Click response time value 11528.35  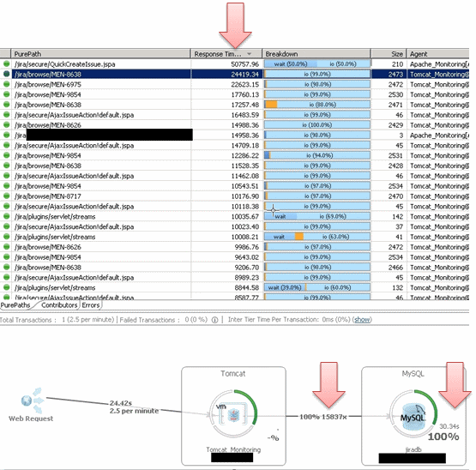(x=244, y=166)
